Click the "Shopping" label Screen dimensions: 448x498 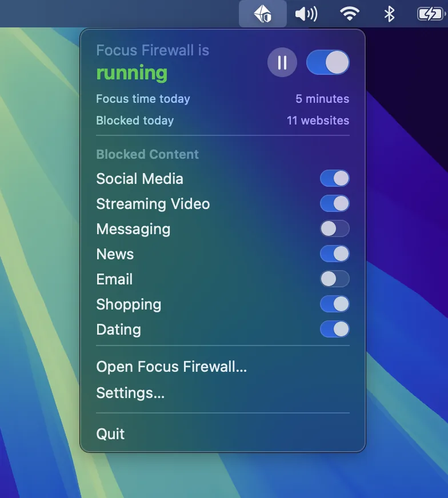click(129, 305)
